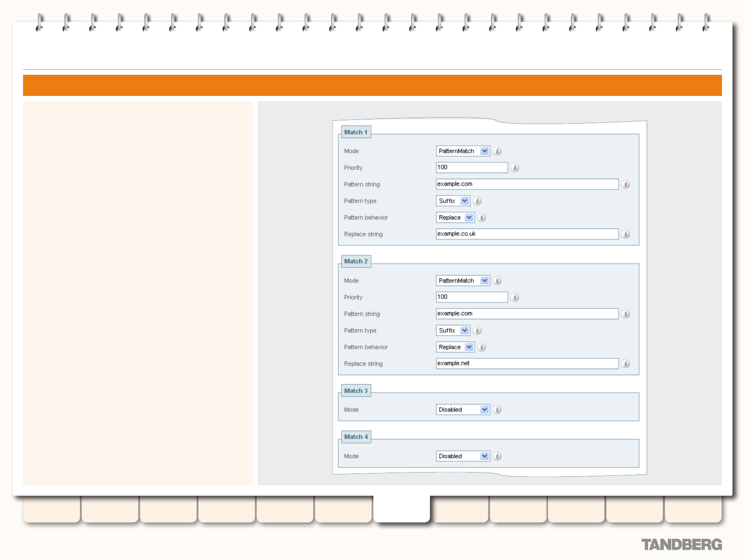
Task: Click the Priority label in Match 2
Action: click(x=353, y=297)
